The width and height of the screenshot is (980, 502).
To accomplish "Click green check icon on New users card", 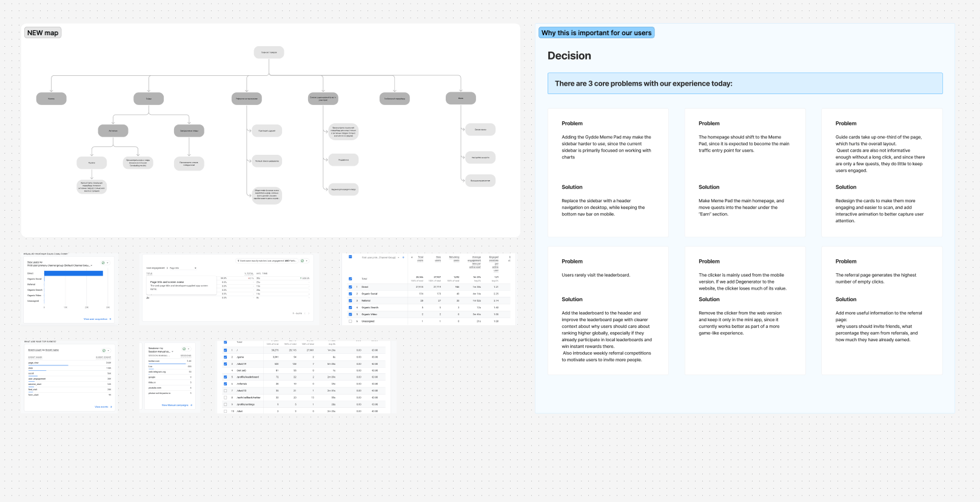I will click(x=103, y=263).
